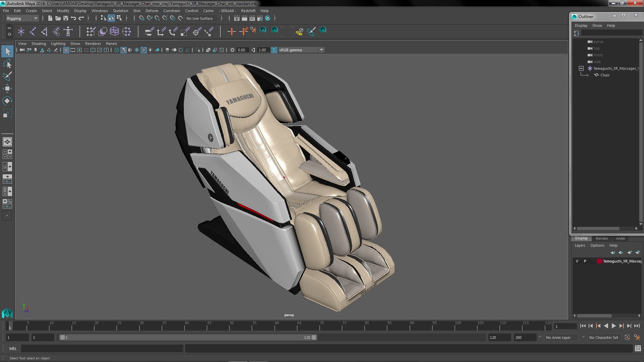
Task: Click the create new layer icon
Action: (629, 252)
